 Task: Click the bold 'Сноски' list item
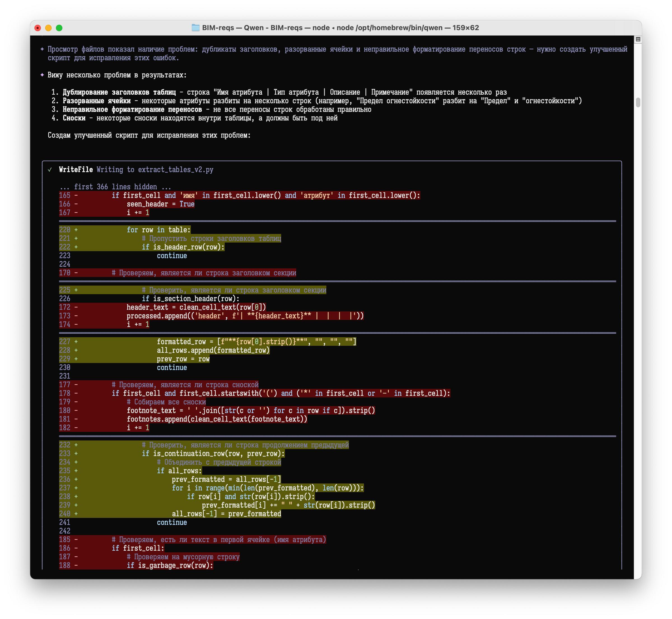point(74,118)
